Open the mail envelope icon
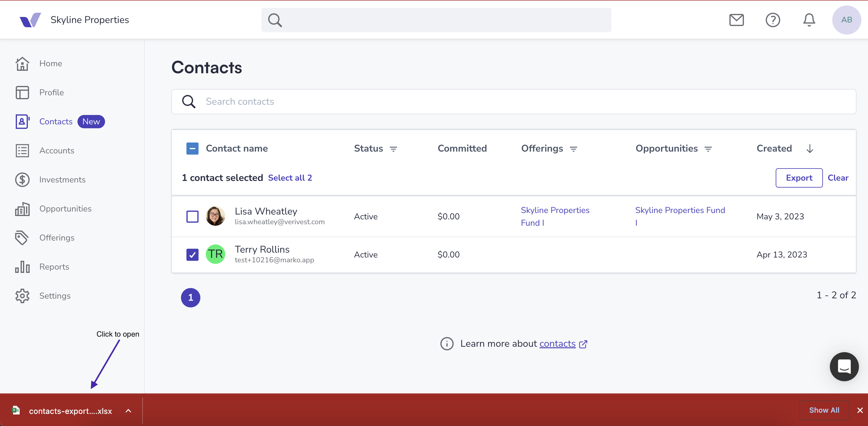The height and width of the screenshot is (426, 868). click(736, 20)
